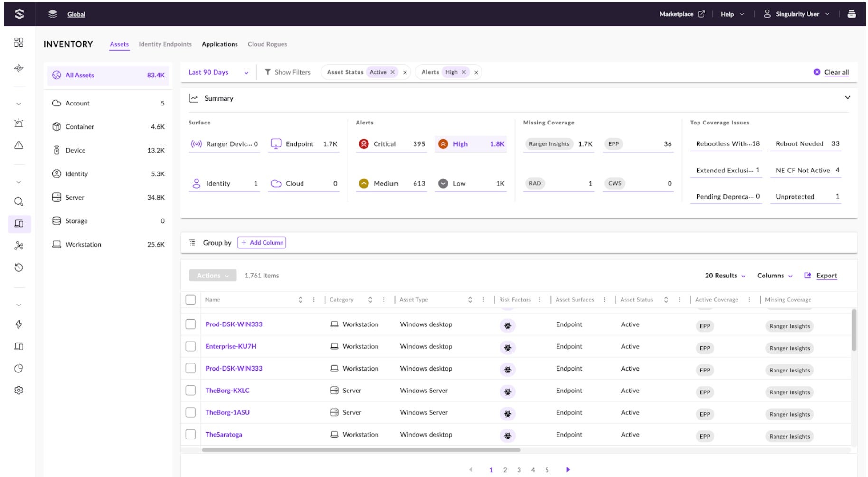The width and height of the screenshot is (868, 477).
Task: Open the search magnifier icon in sidebar
Action: point(19,201)
